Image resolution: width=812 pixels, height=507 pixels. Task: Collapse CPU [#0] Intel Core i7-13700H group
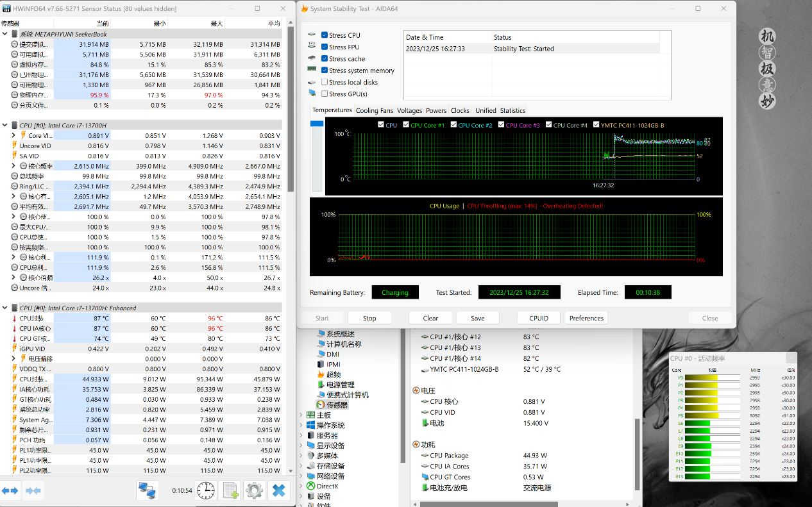tap(5, 125)
